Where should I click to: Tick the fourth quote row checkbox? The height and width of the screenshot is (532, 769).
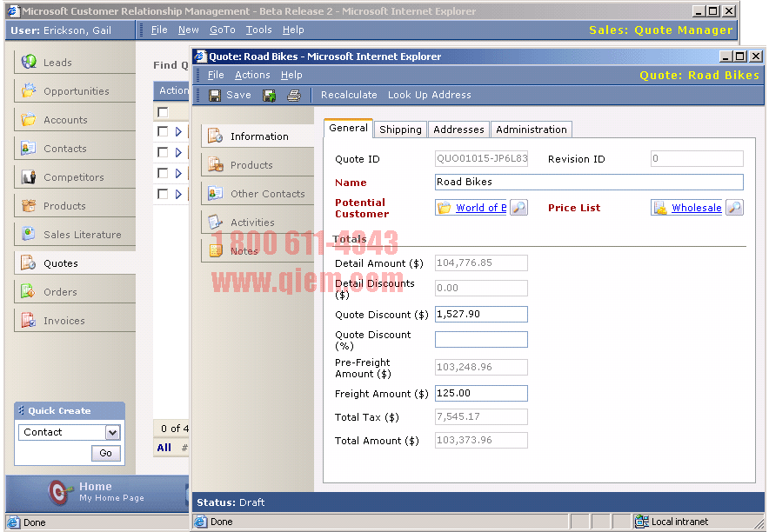point(163,194)
